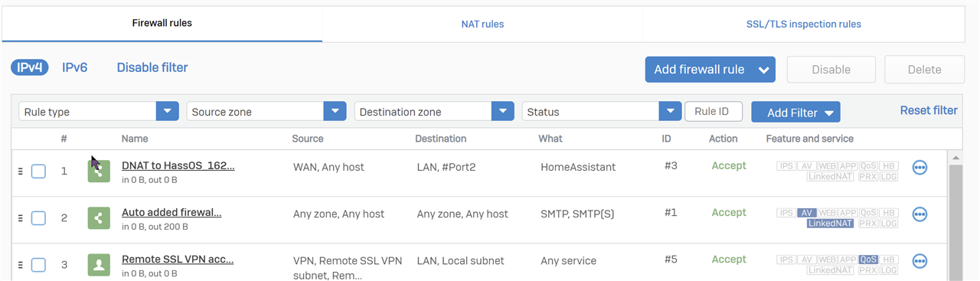Click the LinkedNAT badge on rule #1
980x281 pixels.
(831, 224)
